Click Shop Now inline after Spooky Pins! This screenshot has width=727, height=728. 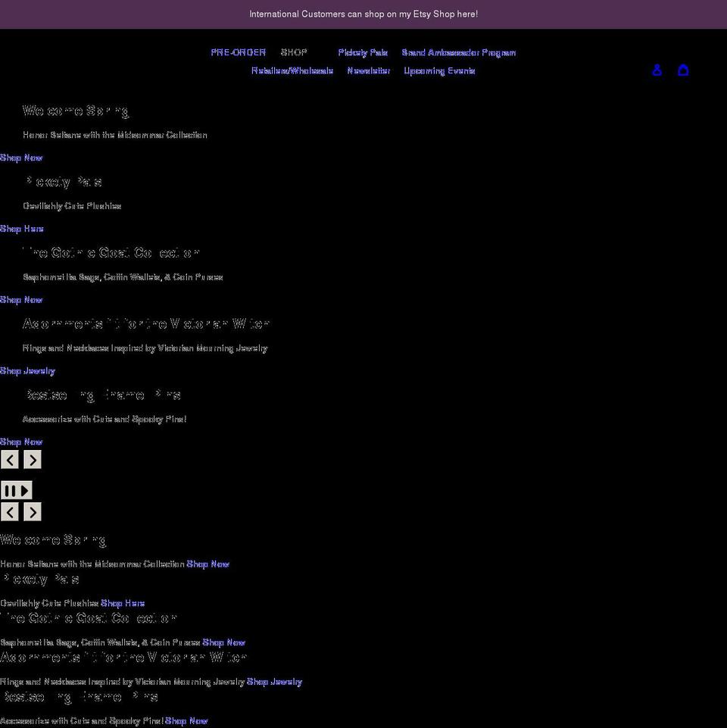pos(186,720)
